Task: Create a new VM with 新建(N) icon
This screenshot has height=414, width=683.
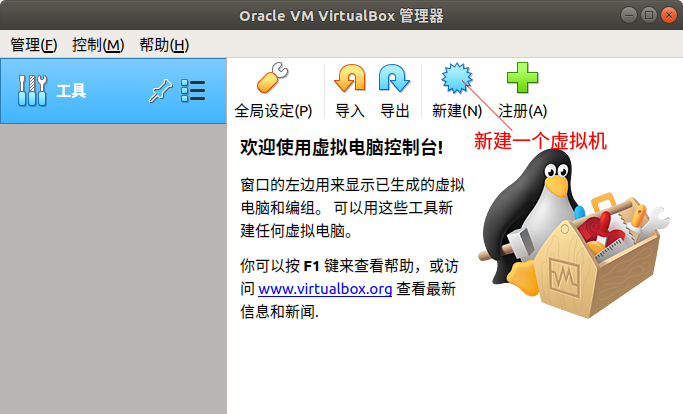Action: point(456,78)
